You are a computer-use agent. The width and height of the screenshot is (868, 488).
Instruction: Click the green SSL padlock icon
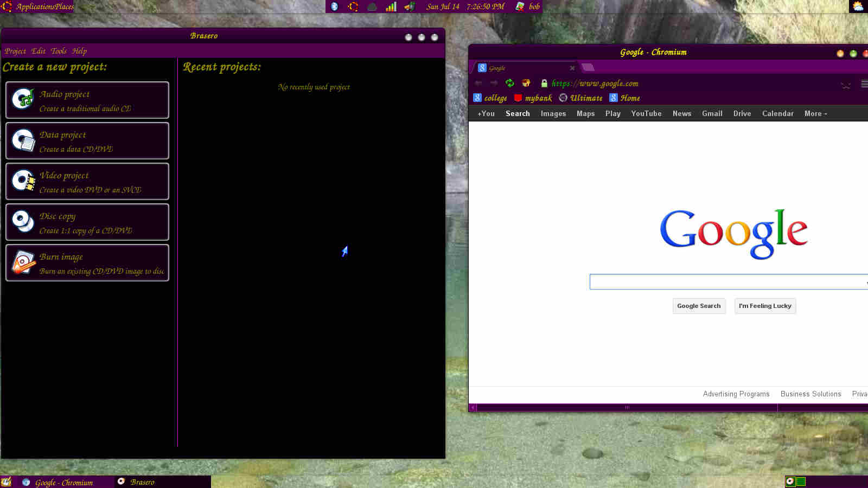544,83
